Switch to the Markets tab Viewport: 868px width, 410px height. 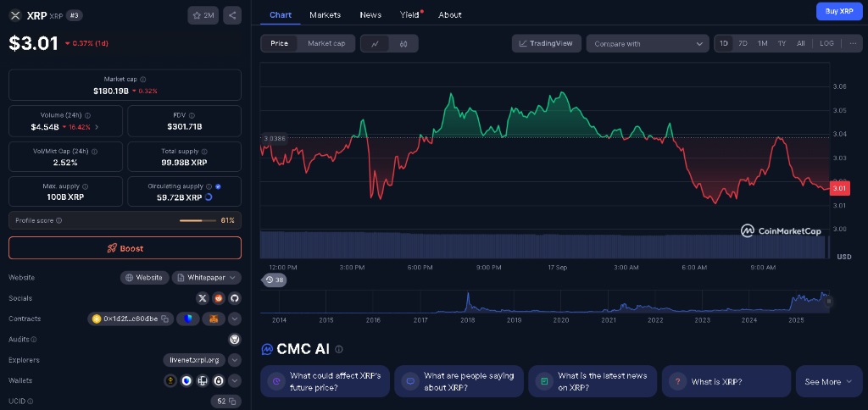[325, 14]
